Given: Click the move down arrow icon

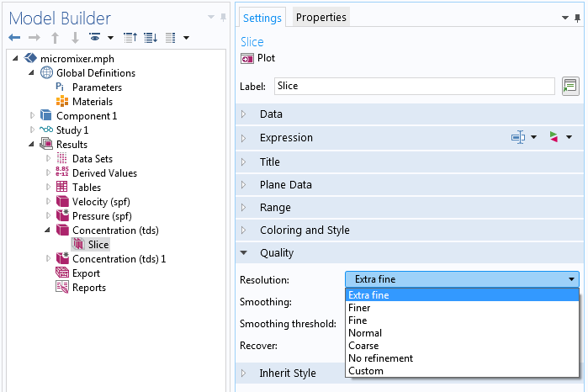Looking at the screenshot, I should coord(75,38).
